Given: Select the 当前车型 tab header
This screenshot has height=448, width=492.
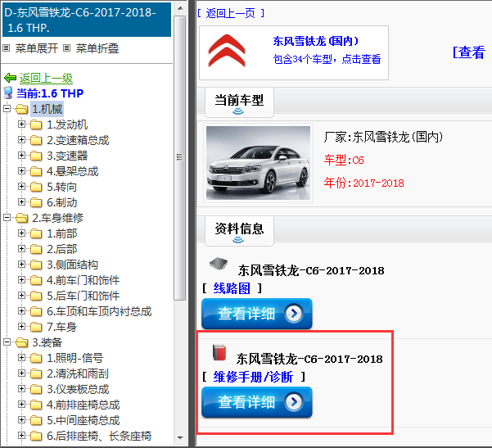Looking at the screenshot, I should pos(239,102).
